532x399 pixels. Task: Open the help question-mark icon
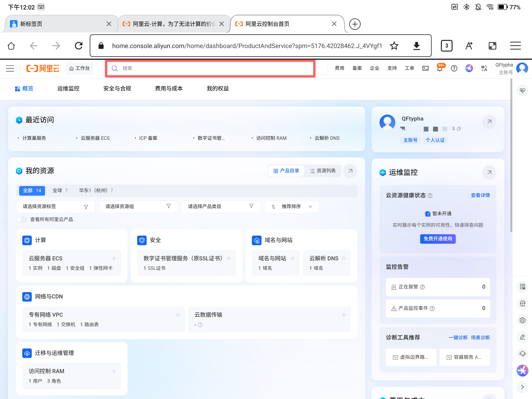(x=454, y=68)
